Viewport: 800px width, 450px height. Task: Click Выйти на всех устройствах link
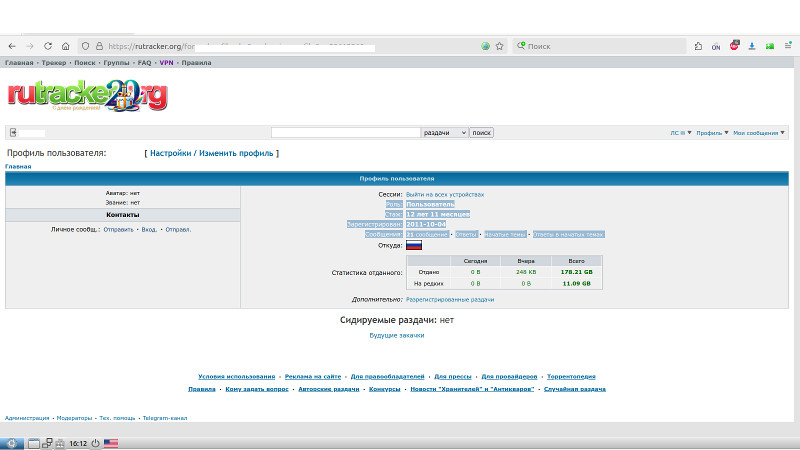(x=445, y=194)
